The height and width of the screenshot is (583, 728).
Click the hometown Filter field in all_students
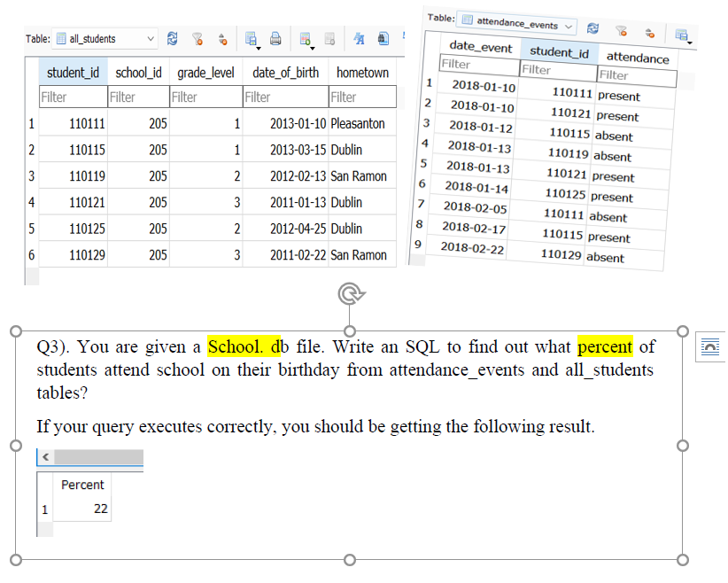363,97
